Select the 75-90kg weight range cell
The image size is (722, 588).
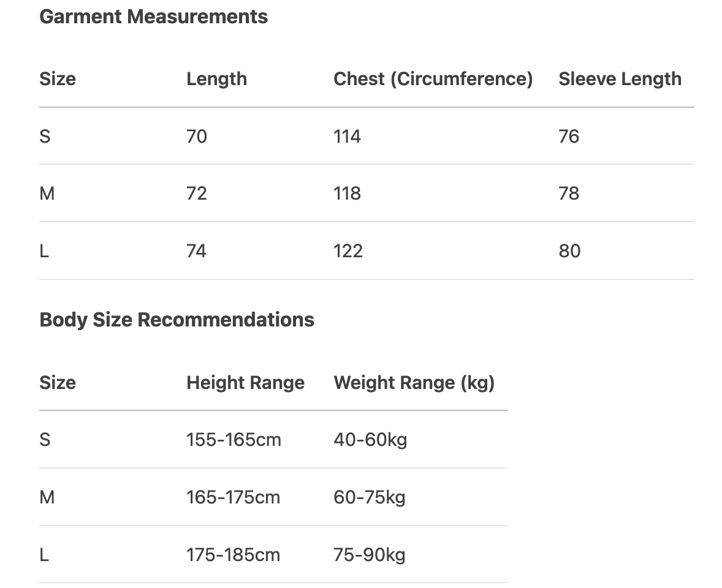(x=370, y=555)
